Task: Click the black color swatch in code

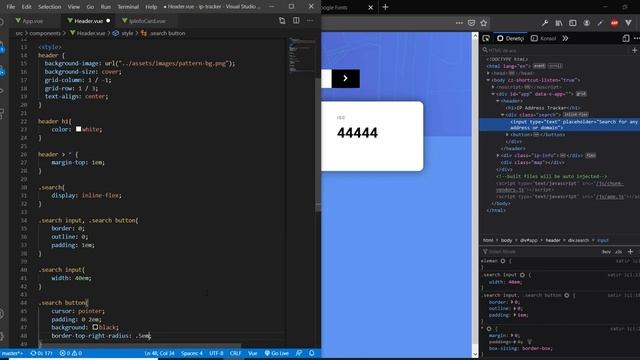Action: pos(95,327)
